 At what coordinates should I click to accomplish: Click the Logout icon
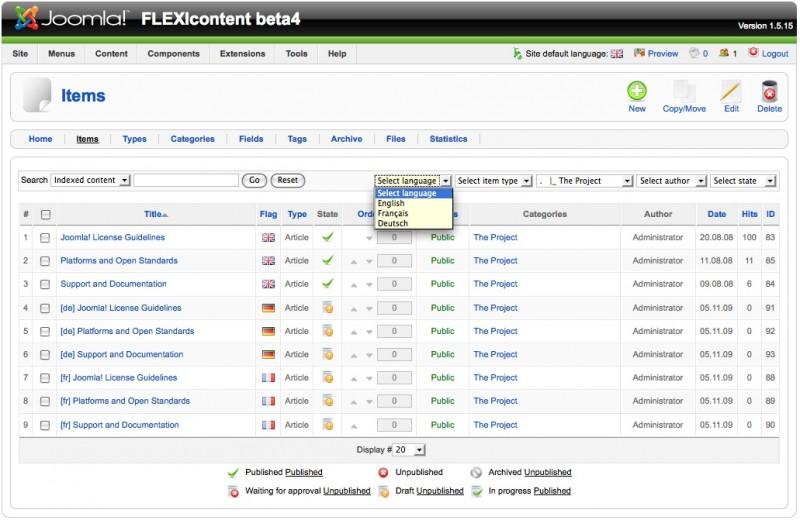pyautogui.click(x=753, y=52)
